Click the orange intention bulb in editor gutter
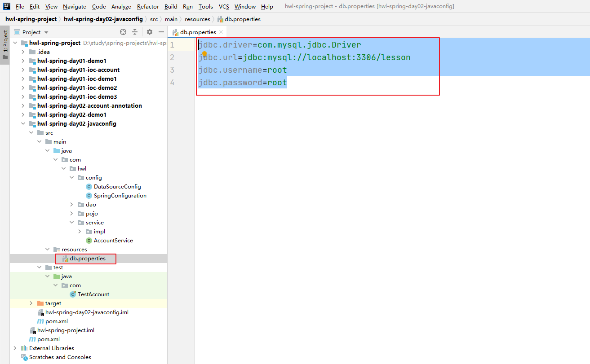590x364 pixels. (x=204, y=53)
